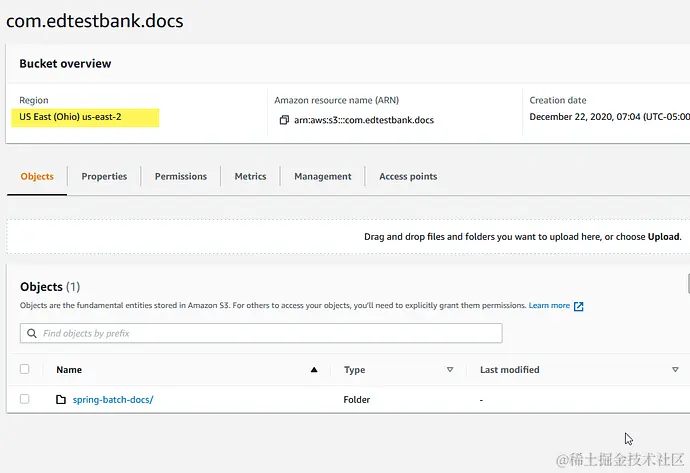Screen dimensions: 690x473
Task: Click the Folder type cell
Action: [357, 400]
